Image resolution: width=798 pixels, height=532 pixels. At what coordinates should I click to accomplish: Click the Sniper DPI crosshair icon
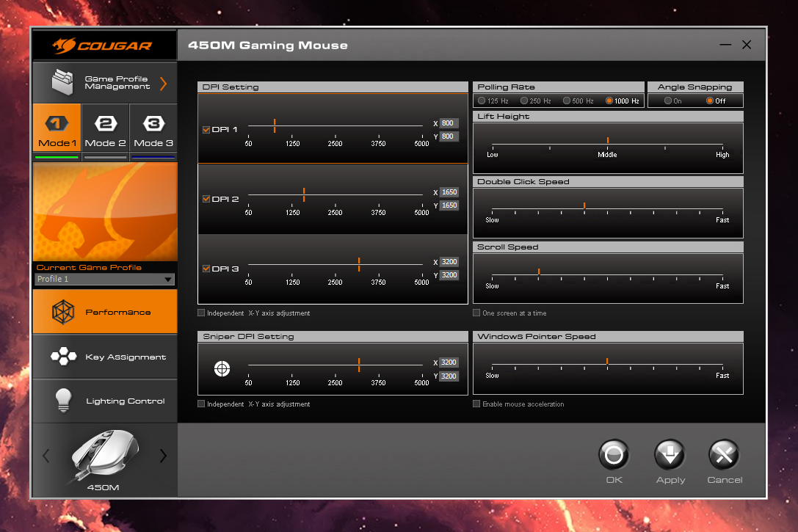[222, 368]
